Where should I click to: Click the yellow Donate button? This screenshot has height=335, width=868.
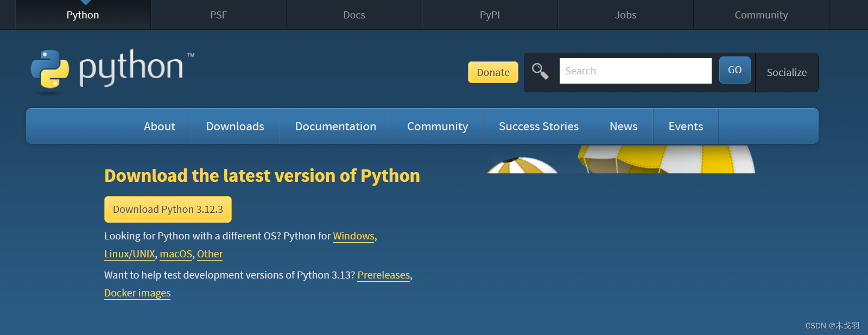tap(493, 72)
